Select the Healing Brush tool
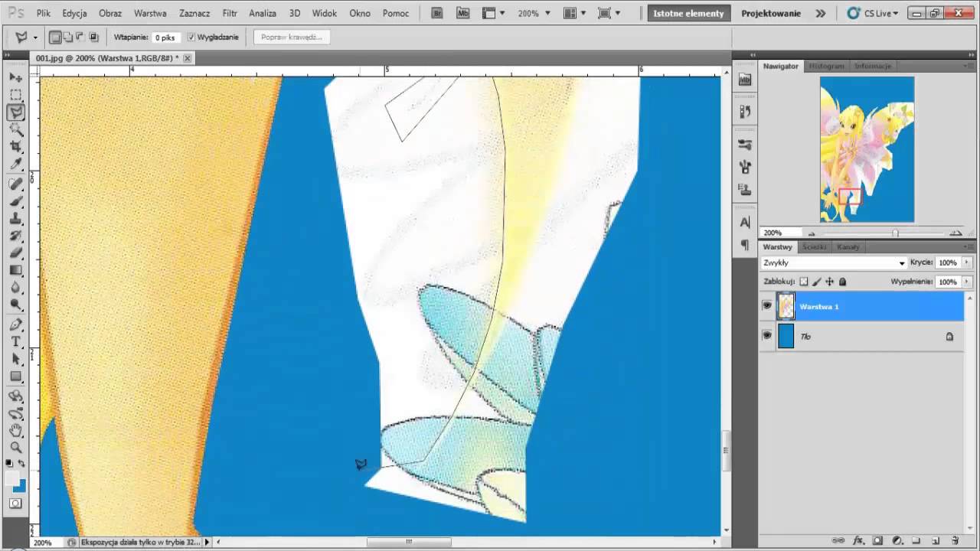 click(x=16, y=184)
